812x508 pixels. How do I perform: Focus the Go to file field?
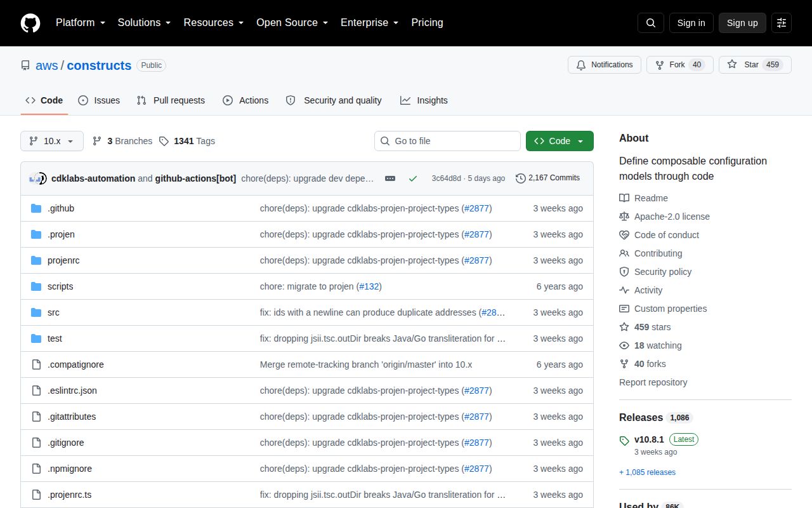447,141
